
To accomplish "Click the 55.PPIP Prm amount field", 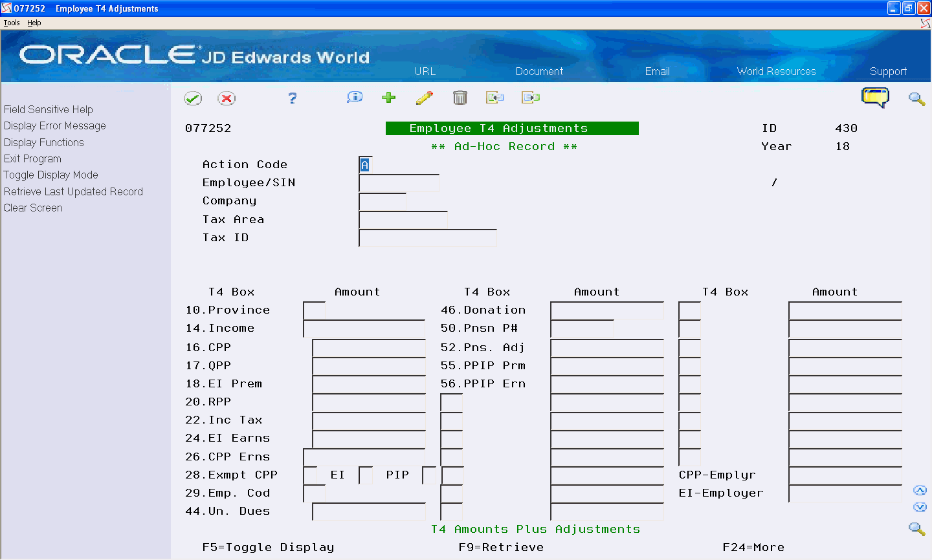I will click(x=607, y=366).
